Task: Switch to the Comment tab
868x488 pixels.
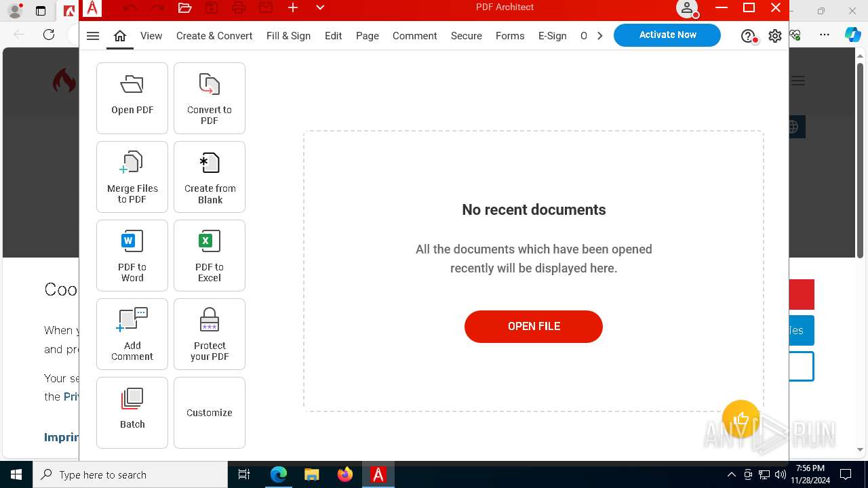Action: point(415,36)
